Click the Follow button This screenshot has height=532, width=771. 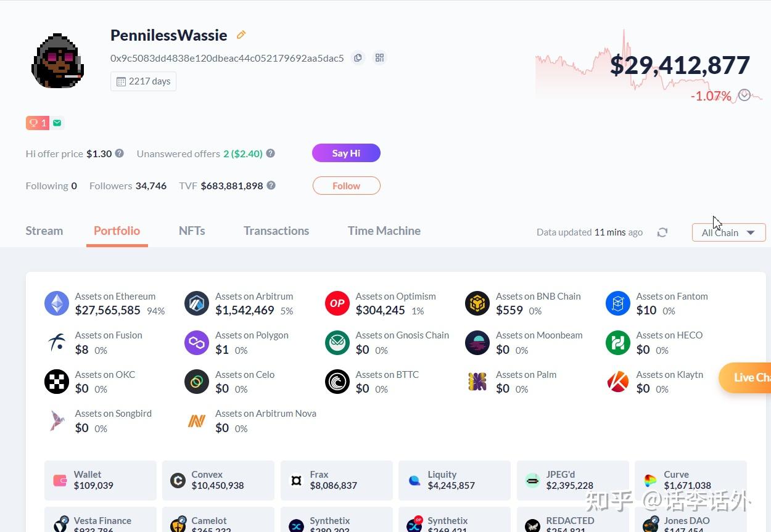click(x=346, y=186)
